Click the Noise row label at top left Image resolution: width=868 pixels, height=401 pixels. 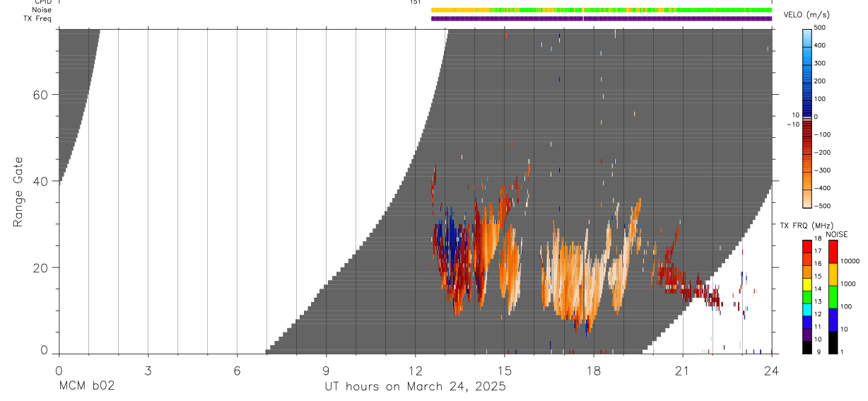click(x=42, y=10)
